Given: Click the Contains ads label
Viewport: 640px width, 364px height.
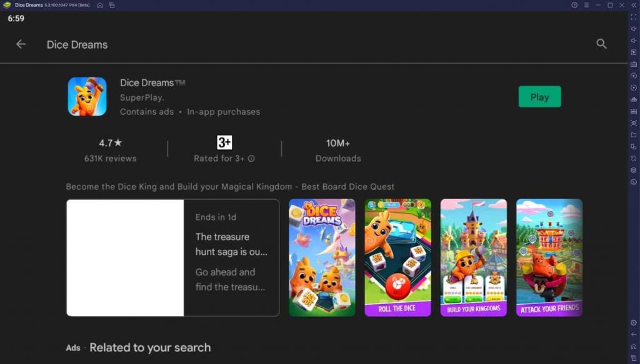Looking at the screenshot, I should pyautogui.click(x=146, y=112).
